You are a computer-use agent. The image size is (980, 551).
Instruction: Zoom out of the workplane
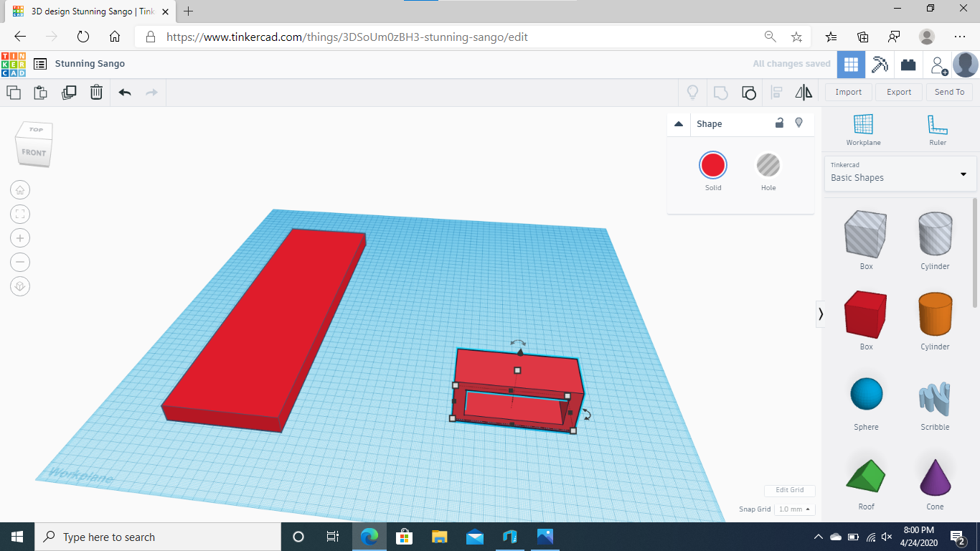[20, 262]
